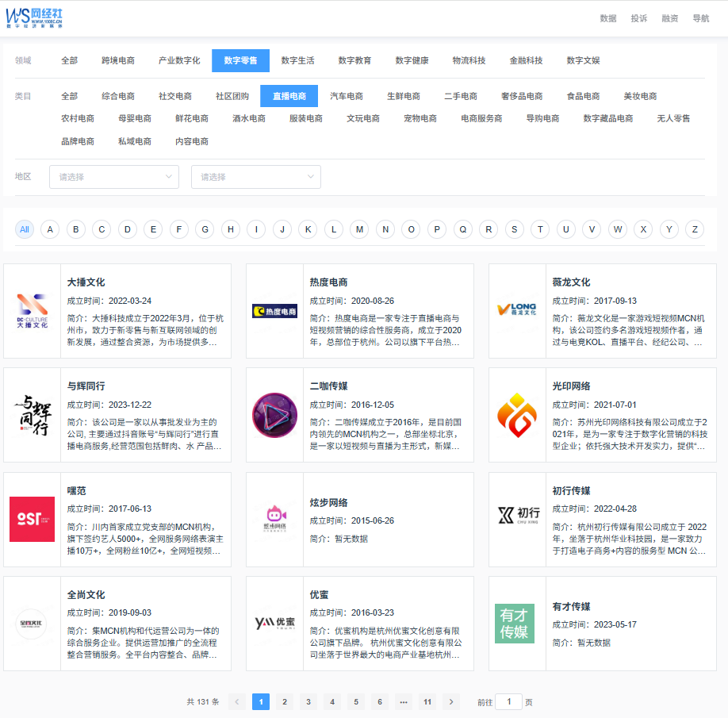The image size is (728, 718).
Task: Open the 薇龙文化 VLONG logo
Action: tap(517, 309)
